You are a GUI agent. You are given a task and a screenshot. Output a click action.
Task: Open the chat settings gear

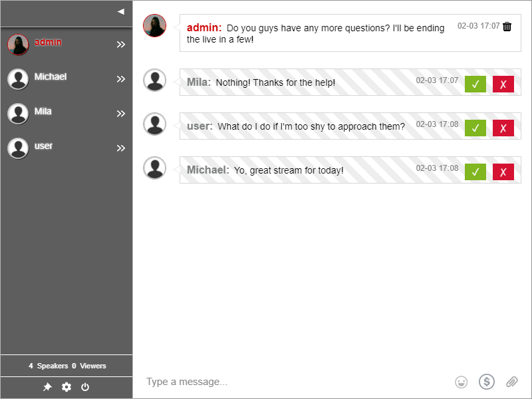click(66, 386)
